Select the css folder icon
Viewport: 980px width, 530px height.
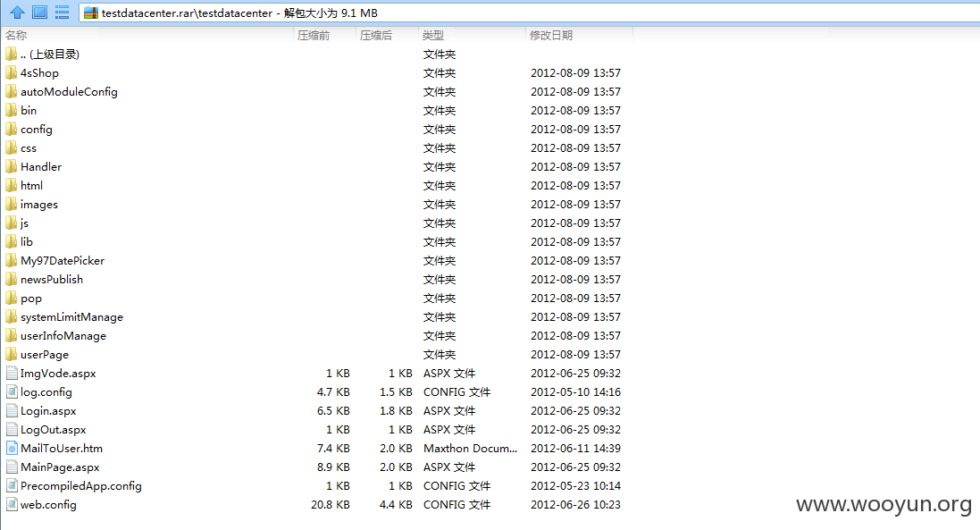pos(12,147)
